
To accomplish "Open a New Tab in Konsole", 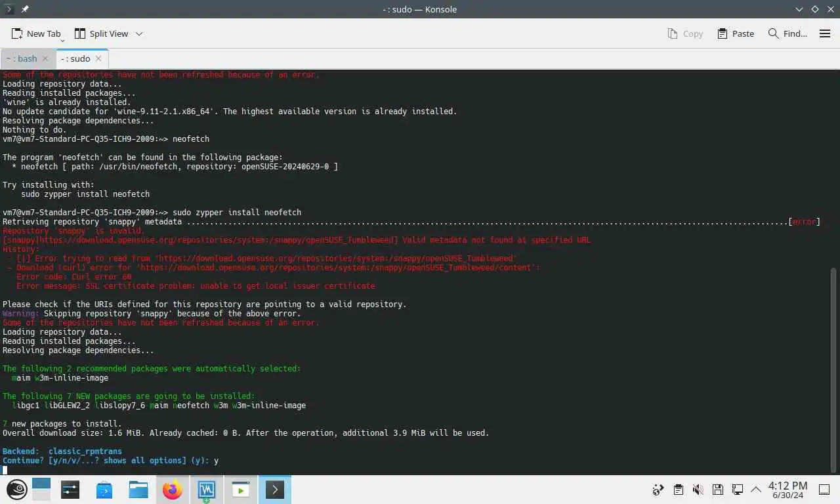I will [x=35, y=33].
